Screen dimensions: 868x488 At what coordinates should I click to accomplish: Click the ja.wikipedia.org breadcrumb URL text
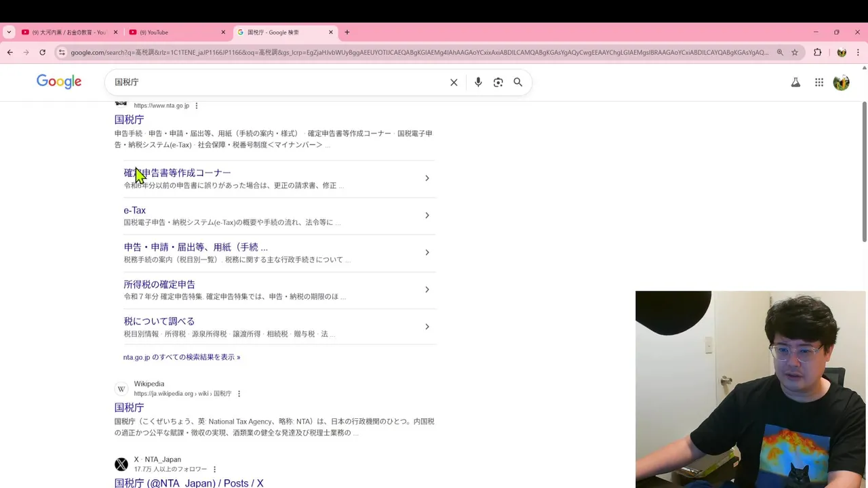(182, 394)
